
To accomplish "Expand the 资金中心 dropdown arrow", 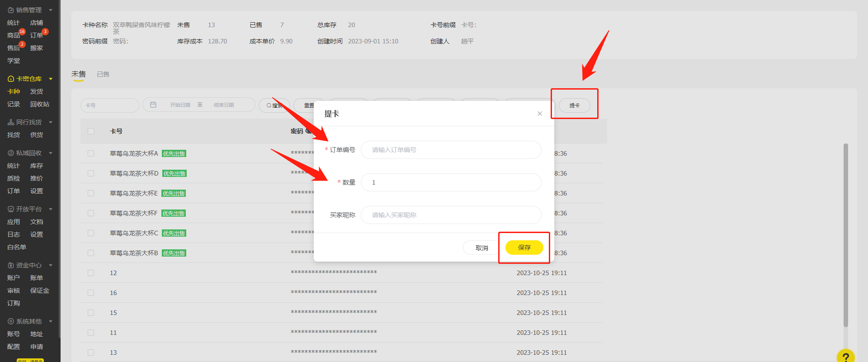I will pos(51,265).
